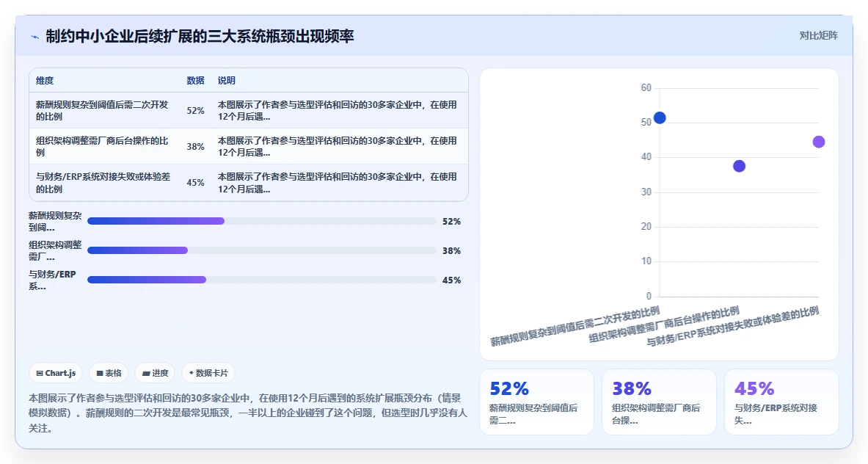Click the lightning icon beside the title

coord(34,37)
